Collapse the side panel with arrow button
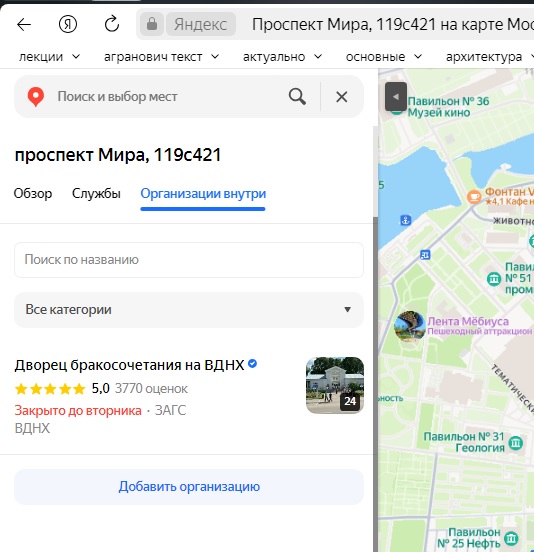This screenshot has width=534, height=552. (396, 96)
